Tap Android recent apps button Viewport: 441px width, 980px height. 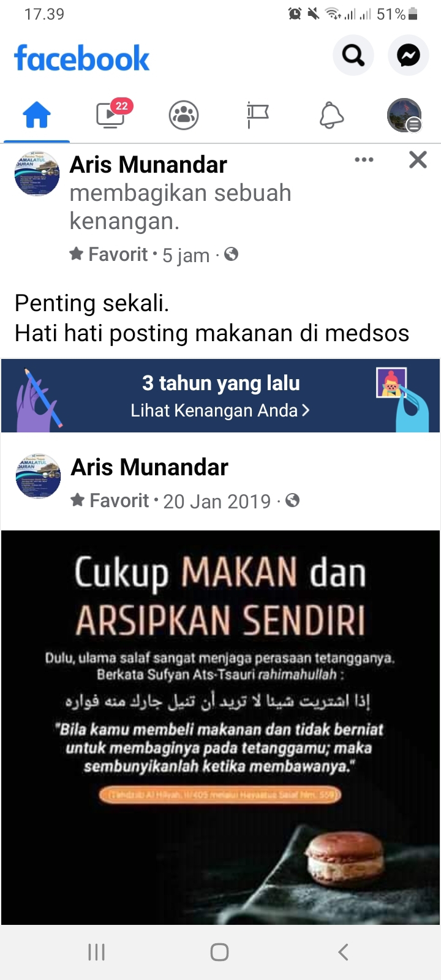97,952
